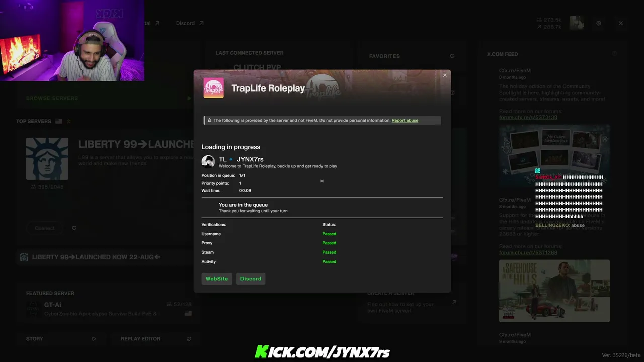Click the play icon next to Story

[94, 339]
